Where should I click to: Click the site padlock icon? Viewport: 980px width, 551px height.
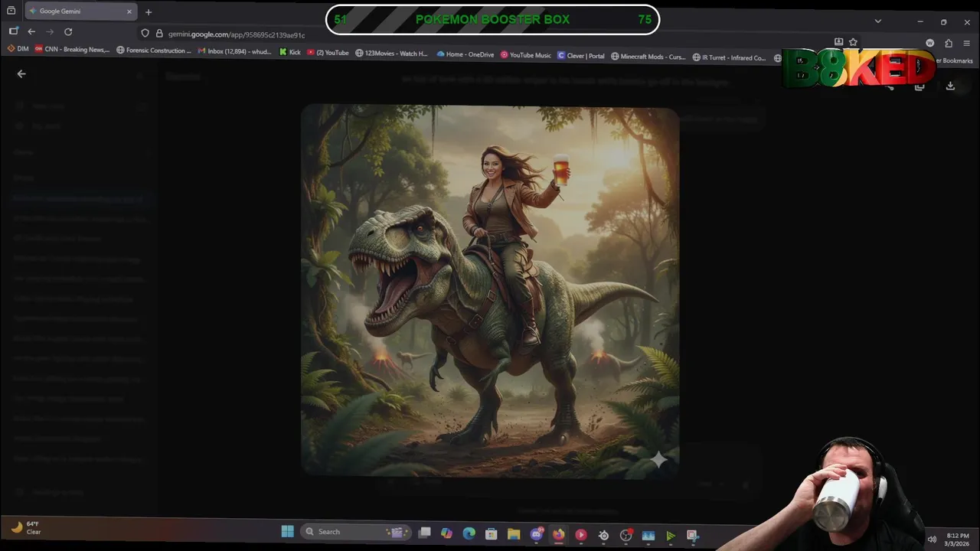point(159,33)
